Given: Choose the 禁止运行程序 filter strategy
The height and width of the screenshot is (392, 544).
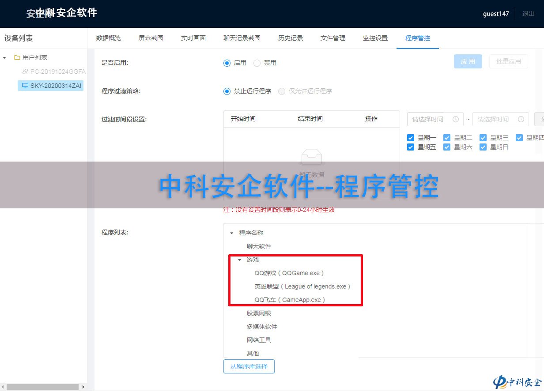Looking at the screenshot, I should tap(227, 91).
